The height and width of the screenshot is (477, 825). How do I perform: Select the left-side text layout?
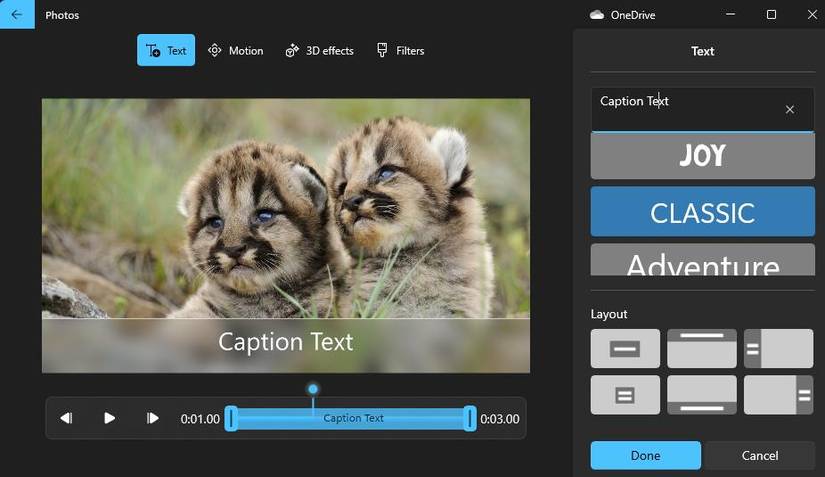click(779, 348)
